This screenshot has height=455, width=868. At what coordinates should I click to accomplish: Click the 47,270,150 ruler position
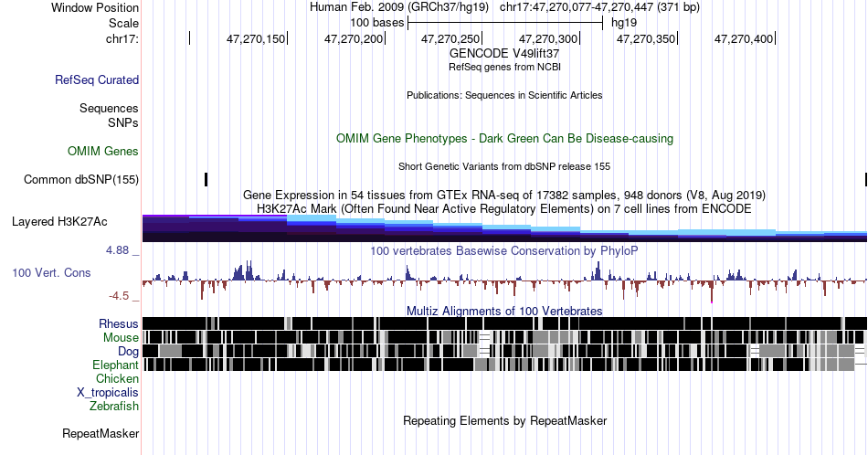click(256, 38)
